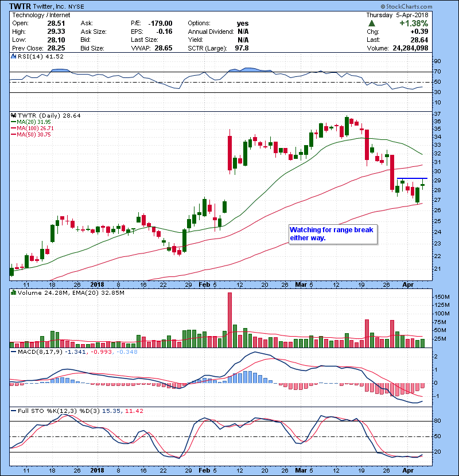Click the NYSE exchange label
The width and height of the screenshot is (459, 476).
[x=76, y=7]
